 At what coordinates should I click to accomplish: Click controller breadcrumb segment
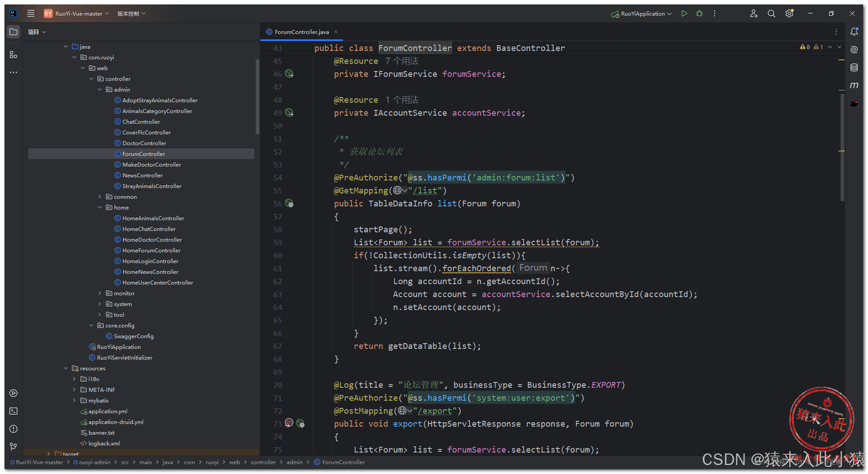pyautogui.click(x=263, y=462)
